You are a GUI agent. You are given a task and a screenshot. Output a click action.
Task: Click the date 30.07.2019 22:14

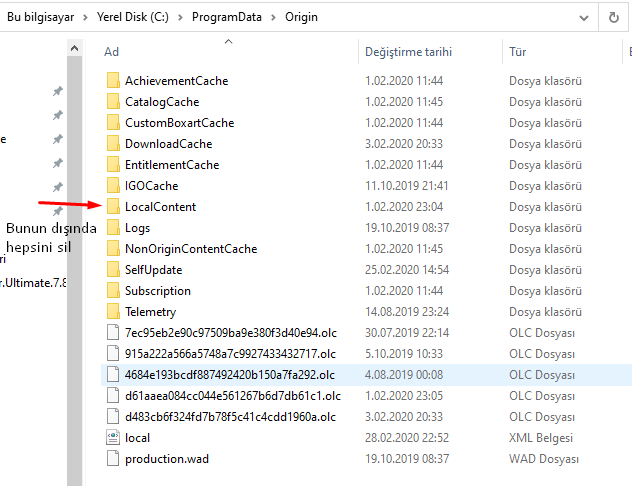(x=407, y=332)
